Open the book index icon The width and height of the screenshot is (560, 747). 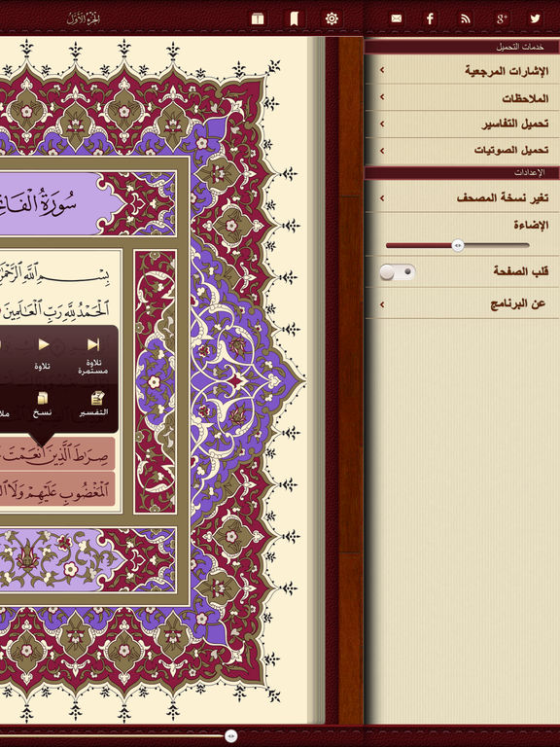(257, 18)
